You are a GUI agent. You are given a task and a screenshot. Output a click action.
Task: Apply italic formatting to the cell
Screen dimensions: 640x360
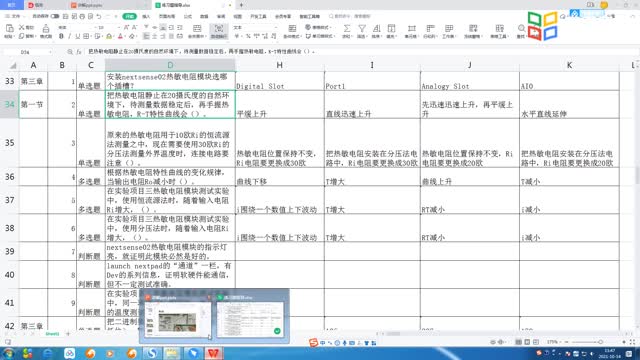(x=69, y=36)
